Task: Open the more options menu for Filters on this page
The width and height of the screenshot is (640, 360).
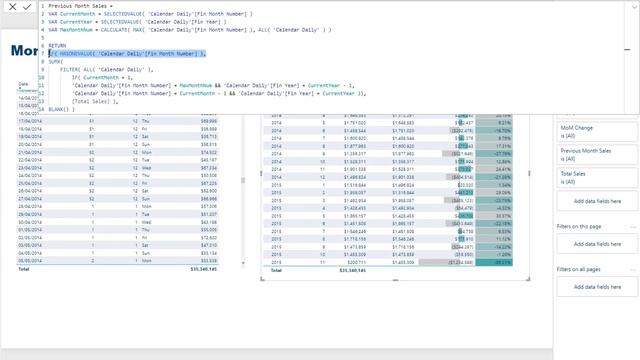Action: (x=633, y=227)
